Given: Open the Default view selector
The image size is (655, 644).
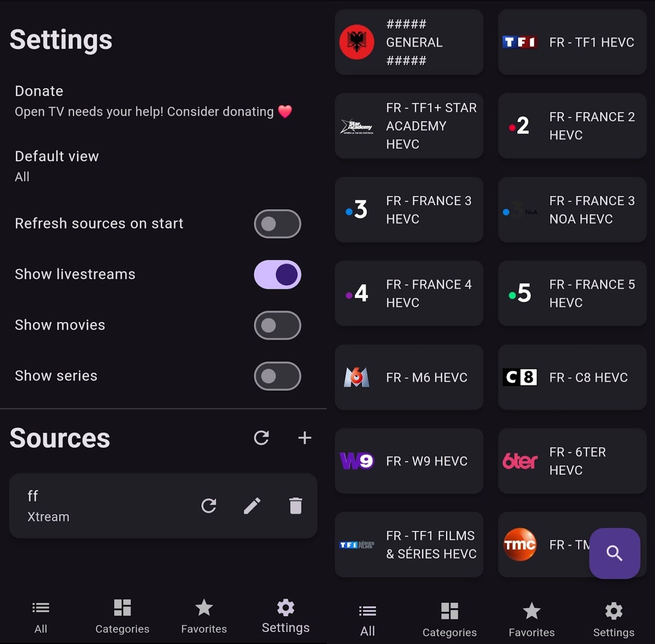Looking at the screenshot, I should 163,166.
